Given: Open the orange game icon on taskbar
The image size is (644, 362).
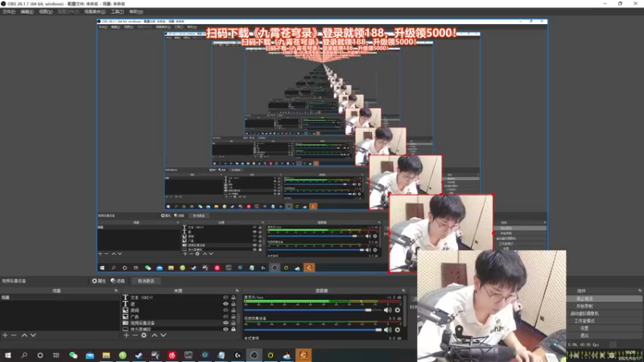Looking at the screenshot, I should tap(303, 355).
